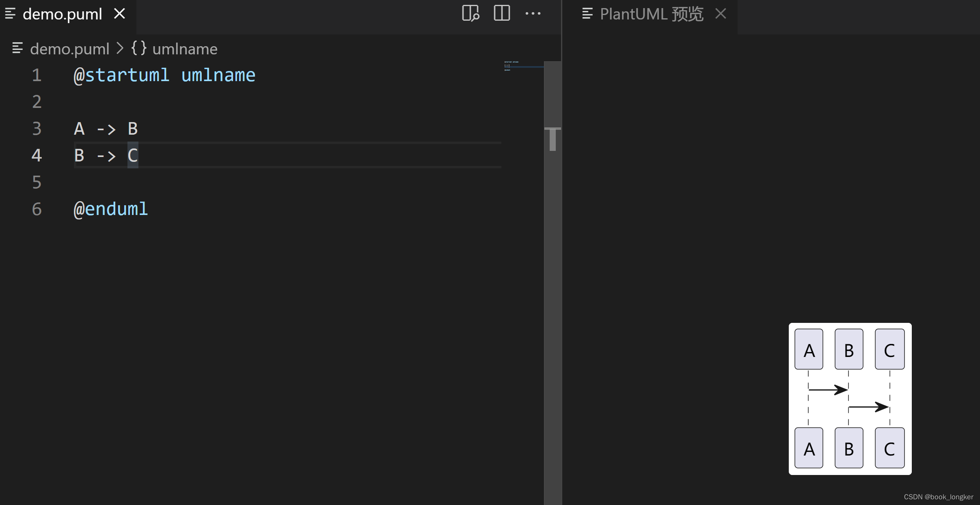
Task: Open the umlname breadcrumb symbol dropdown
Action: tap(185, 49)
